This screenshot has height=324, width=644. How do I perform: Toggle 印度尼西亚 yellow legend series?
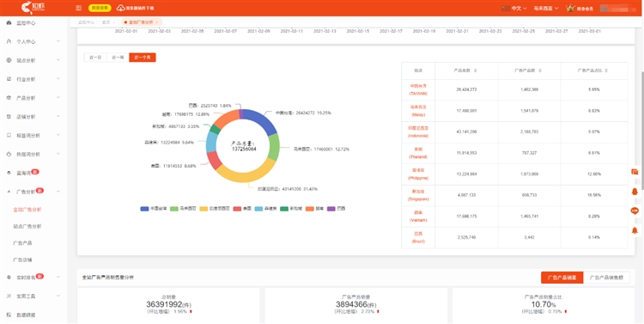click(x=204, y=209)
